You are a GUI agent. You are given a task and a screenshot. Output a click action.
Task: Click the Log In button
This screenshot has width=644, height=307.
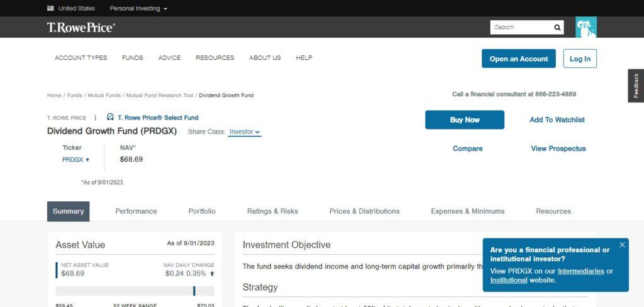580,59
